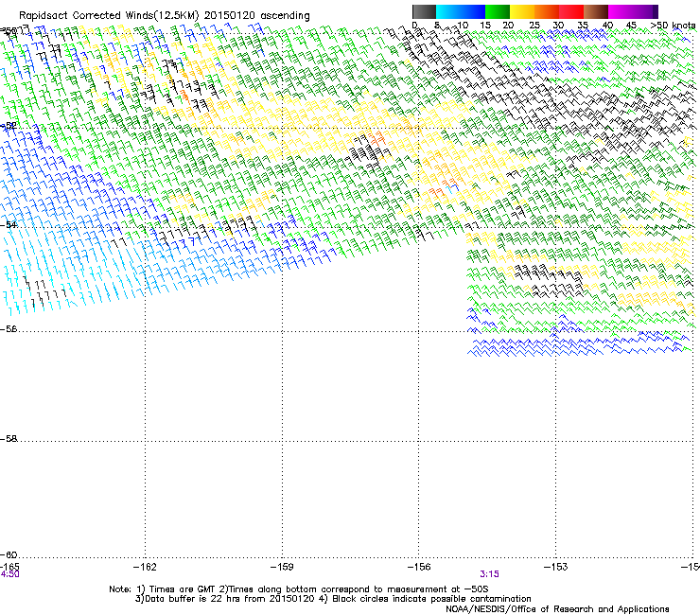Image resolution: width=700 pixels, height=615 pixels.
Task: Click the '-165' longitude axis label
Action: coord(9,567)
